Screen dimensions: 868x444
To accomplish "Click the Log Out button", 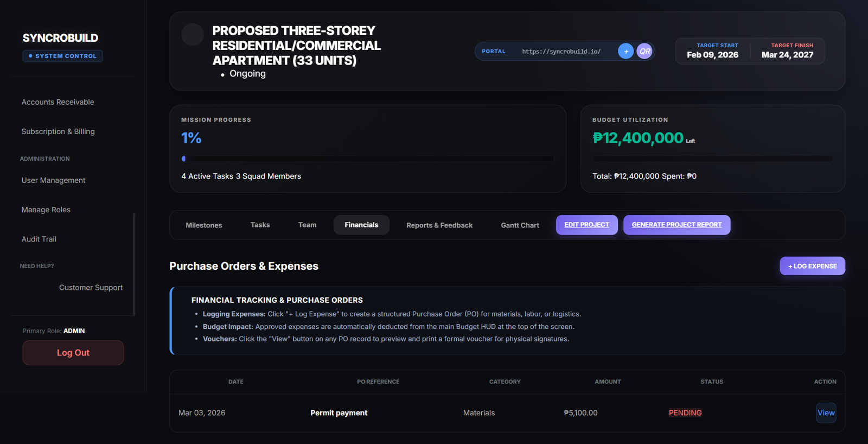I will tap(73, 353).
